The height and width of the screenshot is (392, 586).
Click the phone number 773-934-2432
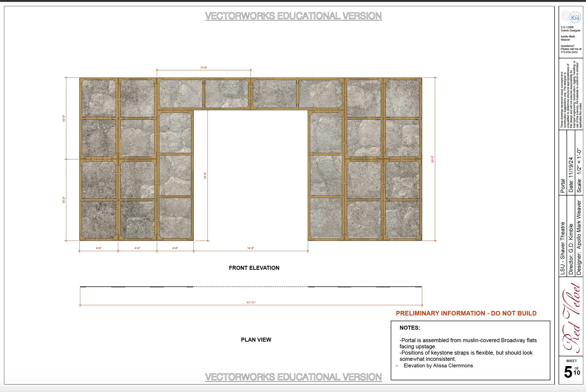569,52
